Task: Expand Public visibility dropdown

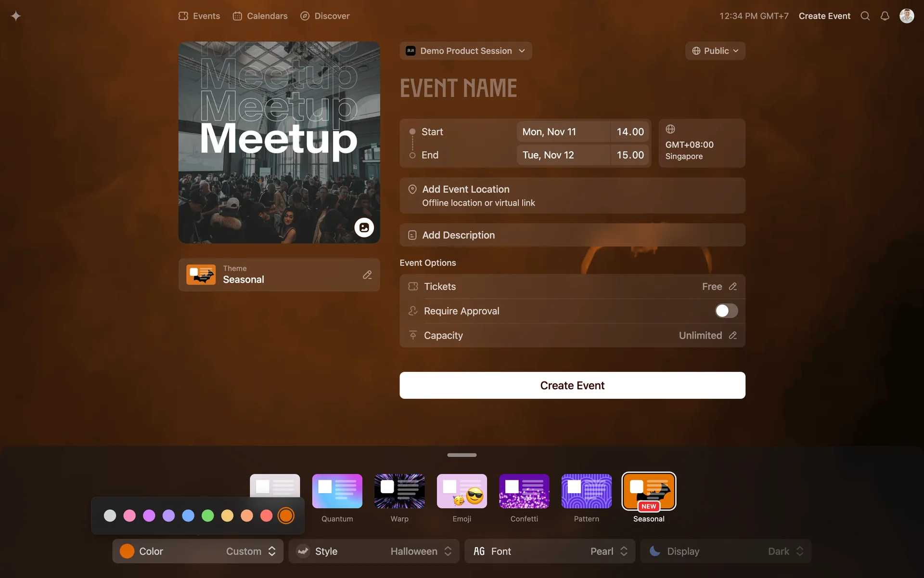Action: [x=715, y=51]
